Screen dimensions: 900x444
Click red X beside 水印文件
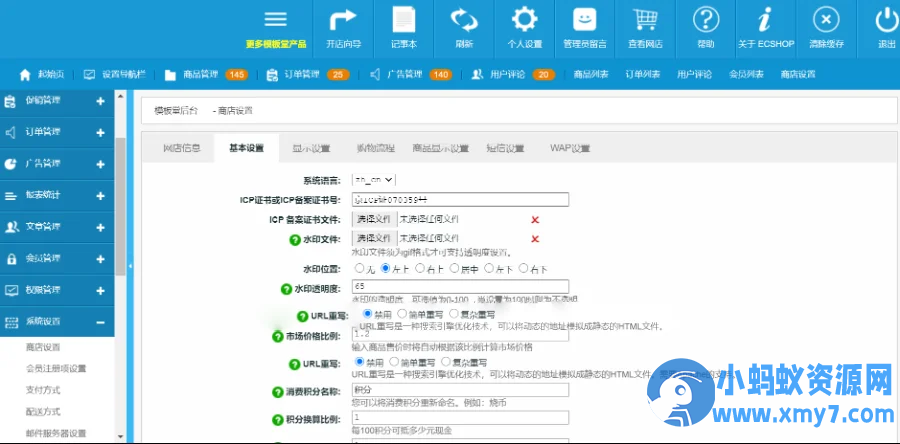[535, 239]
